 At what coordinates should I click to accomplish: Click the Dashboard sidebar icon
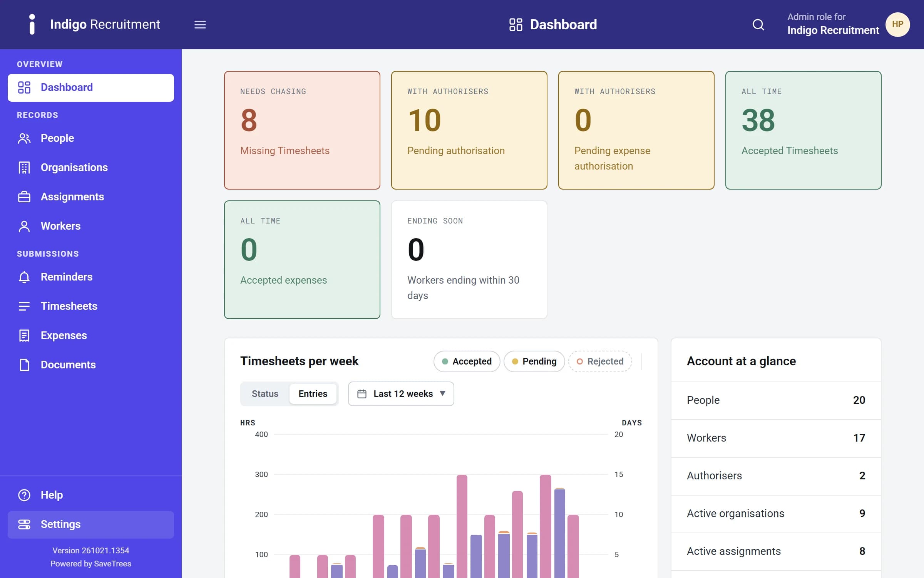coord(24,87)
